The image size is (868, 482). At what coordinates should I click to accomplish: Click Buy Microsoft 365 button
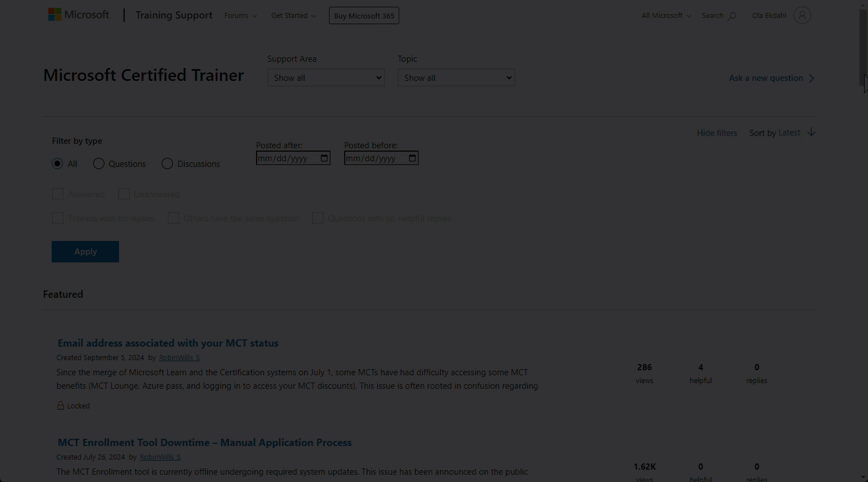click(364, 16)
